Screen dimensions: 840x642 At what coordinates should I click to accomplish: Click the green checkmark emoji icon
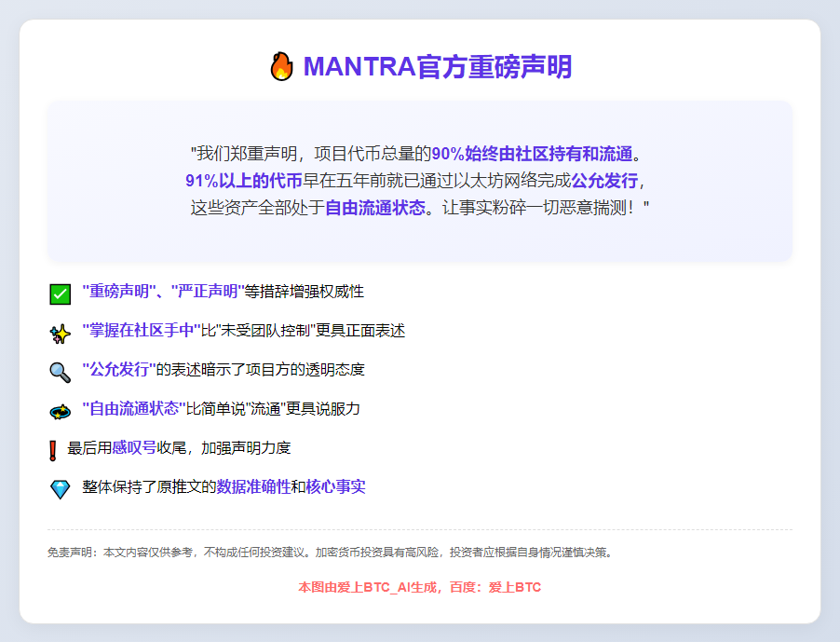click(60, 294)
